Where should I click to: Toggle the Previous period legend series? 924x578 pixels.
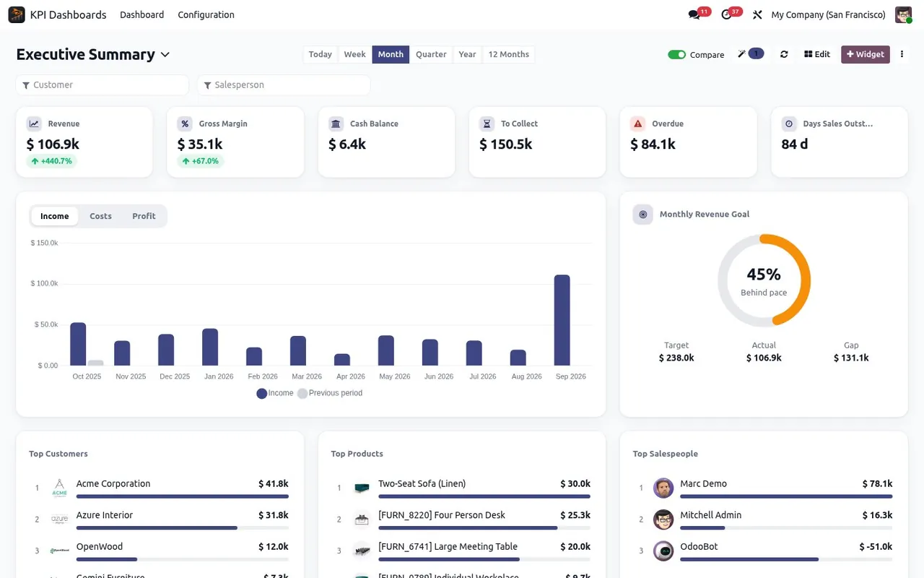point(330,393)
